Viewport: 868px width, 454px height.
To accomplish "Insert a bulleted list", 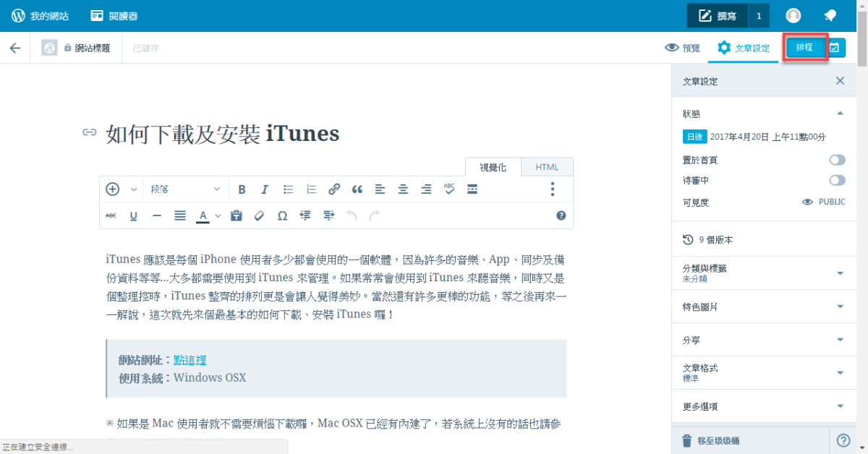I will pyautogui.click(x=288, y=189).
